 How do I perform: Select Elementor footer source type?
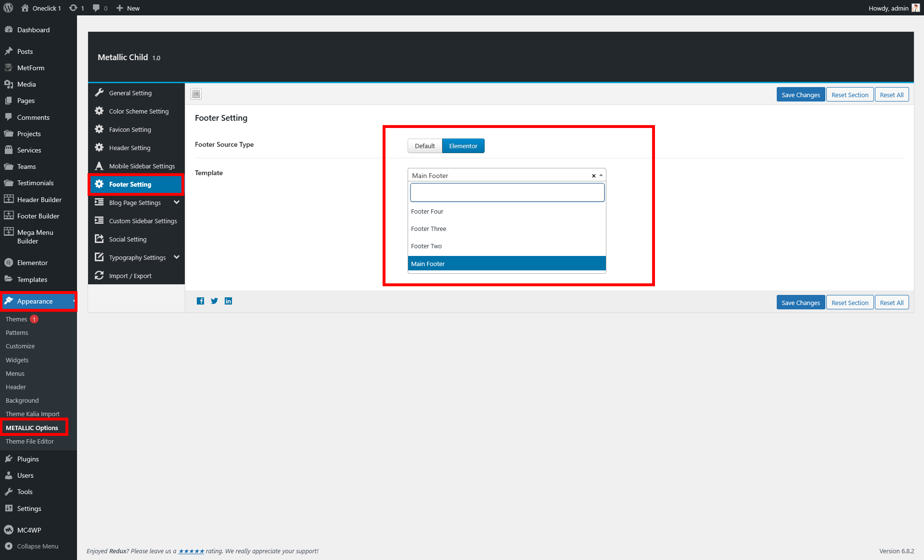463,146
